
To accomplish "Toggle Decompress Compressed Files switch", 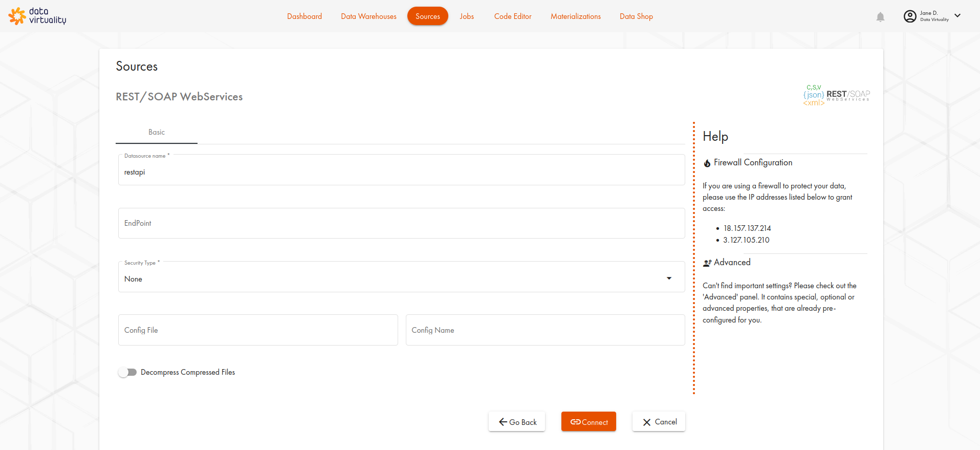I will 127,372.
